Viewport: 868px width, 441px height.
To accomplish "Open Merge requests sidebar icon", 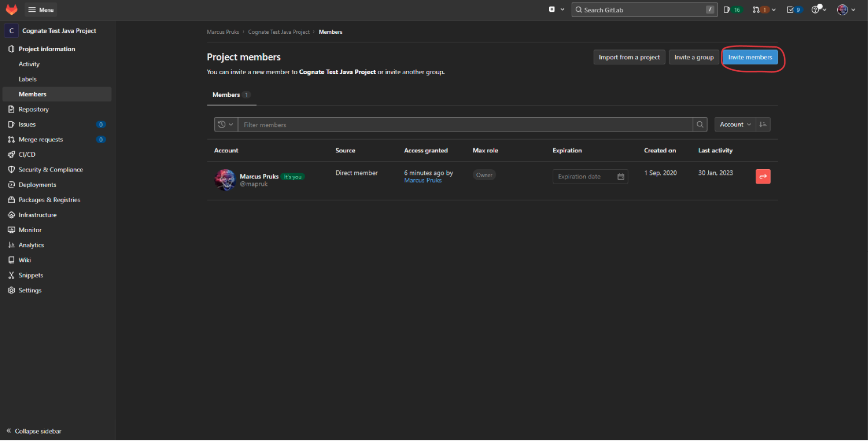I will (11, 139).
